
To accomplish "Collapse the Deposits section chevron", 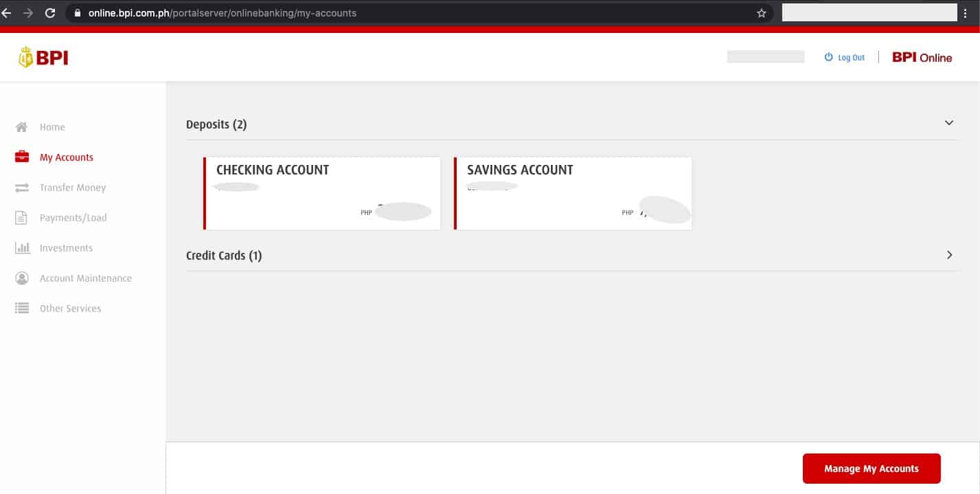I will pyautogui.click(x=949, y=123).
